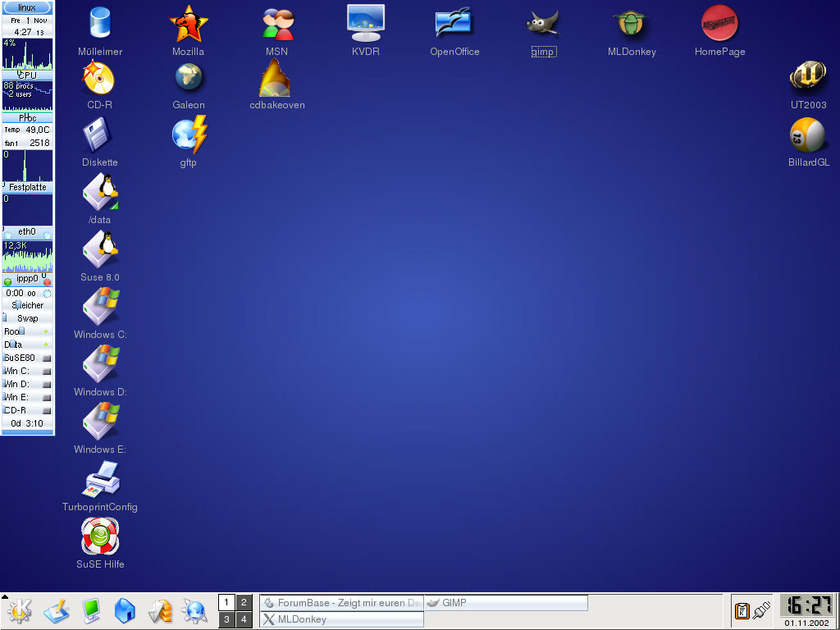Launch MLDonkey desktop icon

pos(631,24)
